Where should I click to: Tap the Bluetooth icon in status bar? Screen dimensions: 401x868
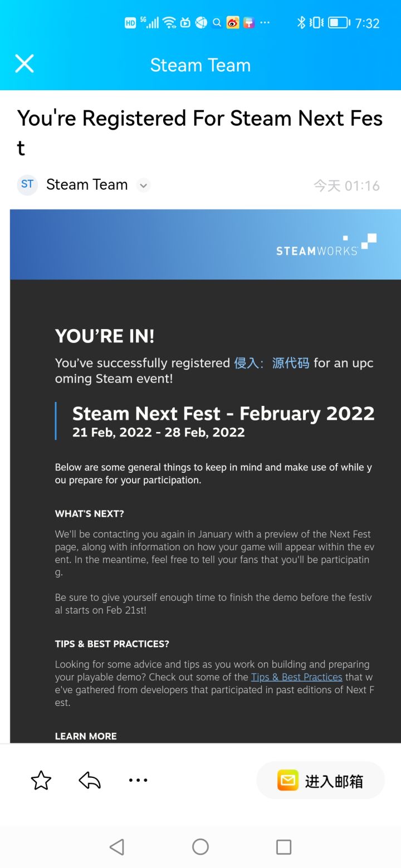point(301,23)
